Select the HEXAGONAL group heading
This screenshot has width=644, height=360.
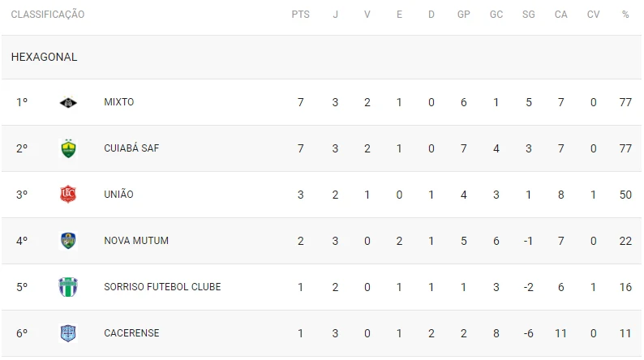pyautogui.click(x=44, y=58)
